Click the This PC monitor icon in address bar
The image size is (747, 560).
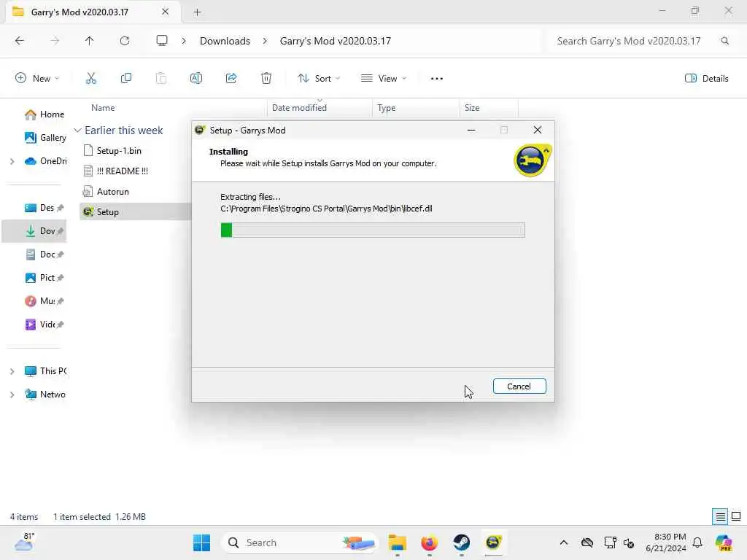pos(162,41)
